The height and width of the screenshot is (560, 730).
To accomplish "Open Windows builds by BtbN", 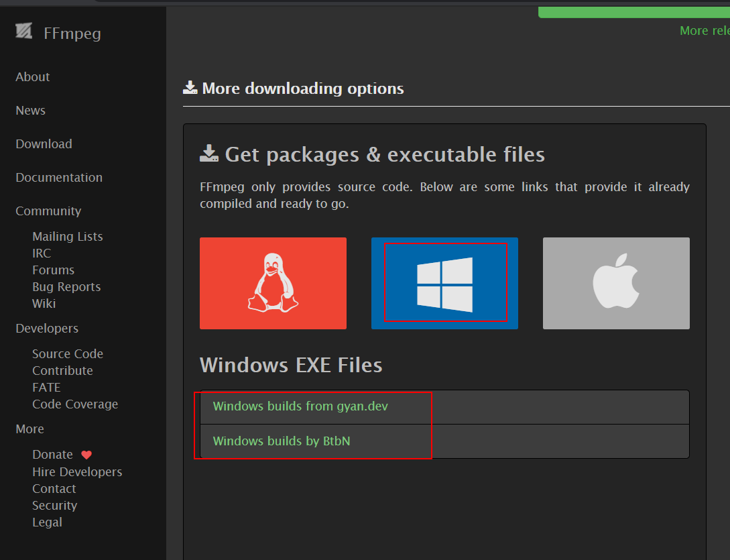I will pyautogui.click(x=282, y=441).
